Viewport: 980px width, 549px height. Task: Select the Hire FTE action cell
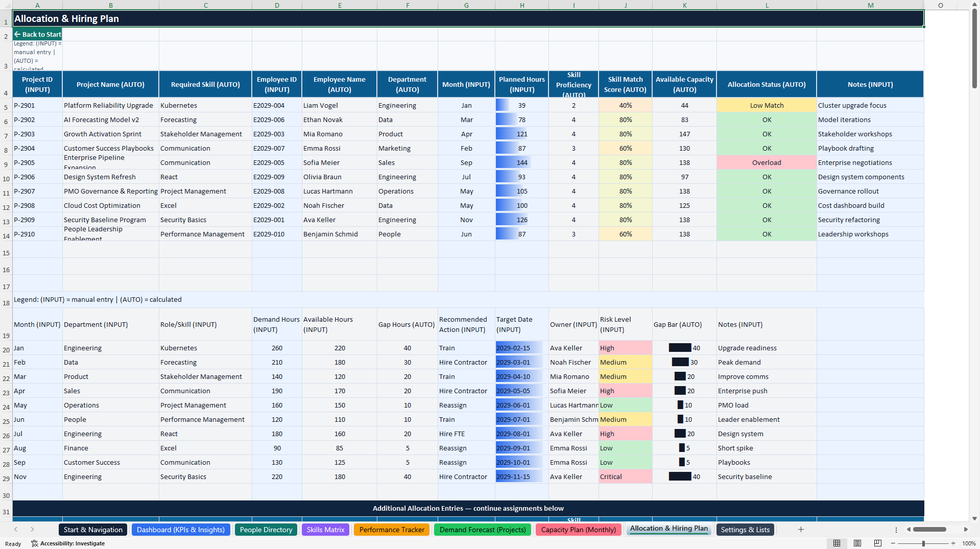tap(466, 434)
